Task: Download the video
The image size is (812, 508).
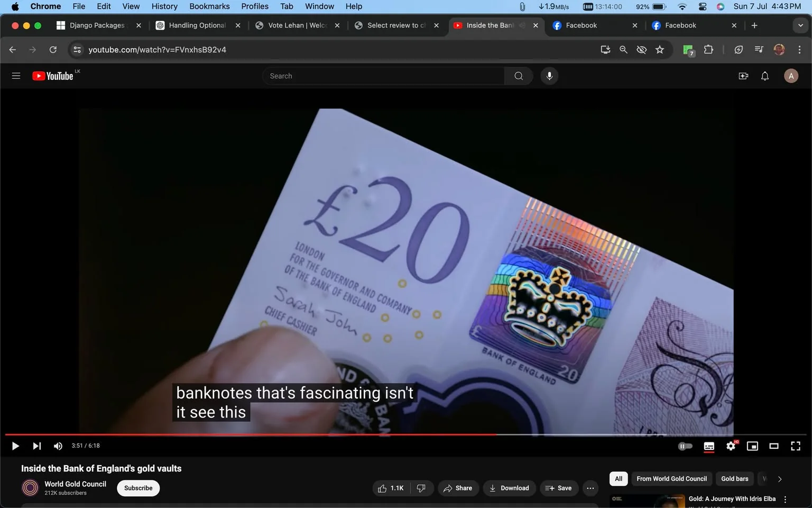Action: point(509,488)
